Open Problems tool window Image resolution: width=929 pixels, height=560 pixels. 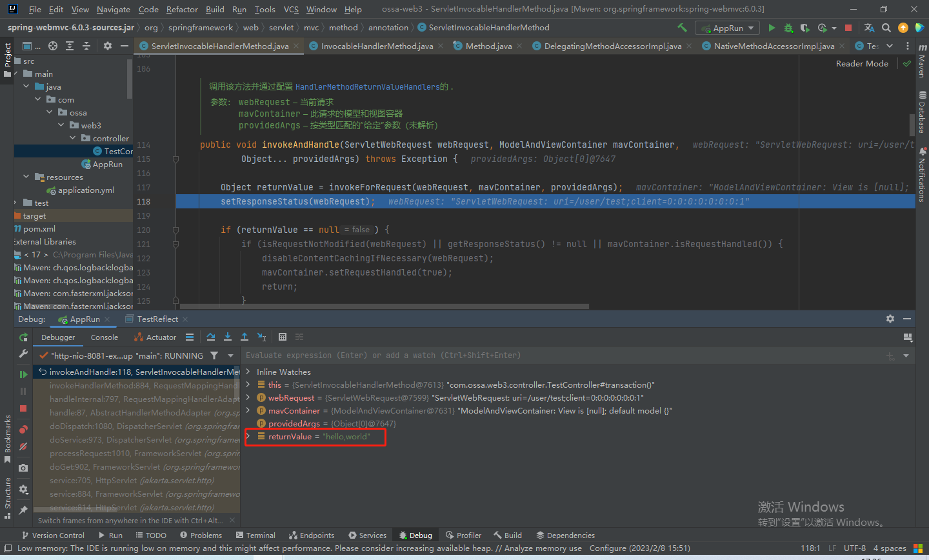(x=201, y=535)
